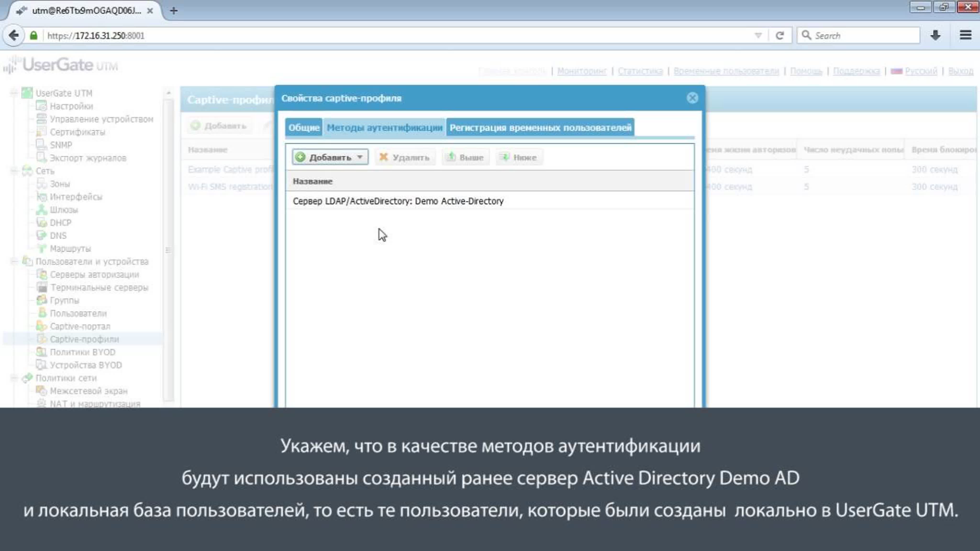Screen dimensions: 980x551
Task: Change language via the Русский link
Action: [x=921, y=71]
